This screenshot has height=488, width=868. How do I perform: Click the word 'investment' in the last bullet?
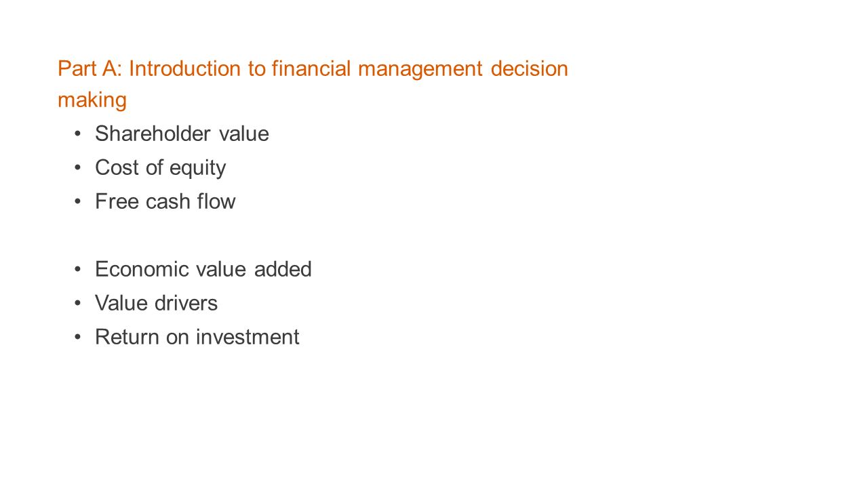(x=248, y=337)
